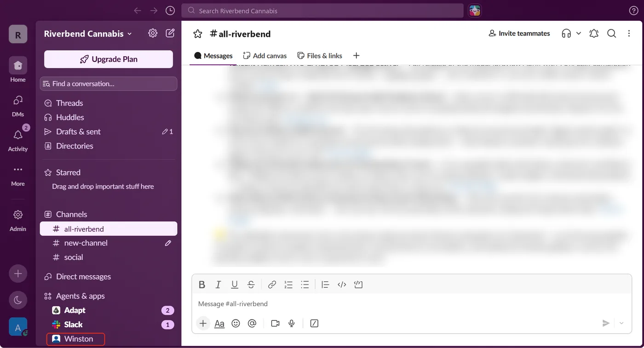
Task: Start an ordered list
Action: click(288, 285)
